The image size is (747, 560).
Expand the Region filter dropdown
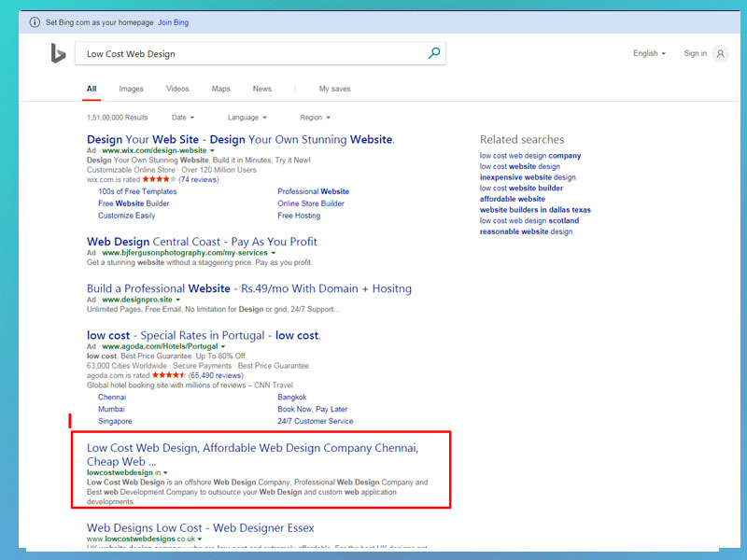coord(315,118)
